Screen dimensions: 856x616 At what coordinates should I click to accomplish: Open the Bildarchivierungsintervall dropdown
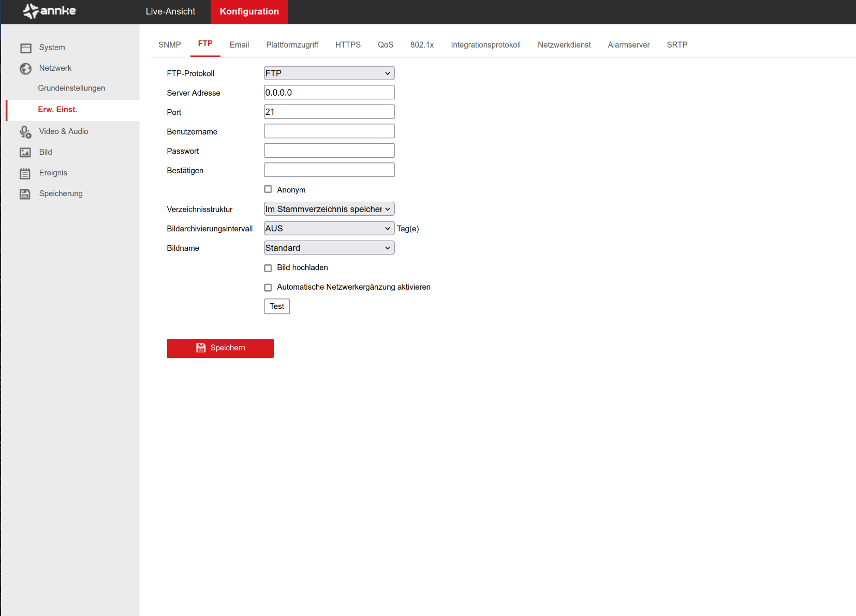click(329, 229)
